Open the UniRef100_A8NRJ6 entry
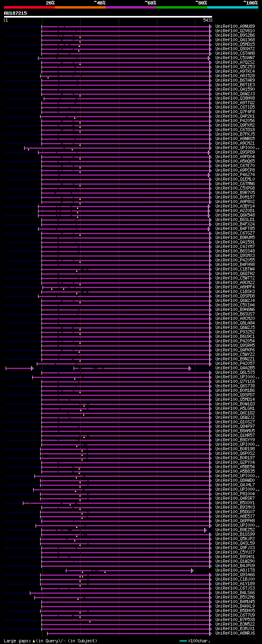This screenshot has height=644, width=262. click(235, 633)
